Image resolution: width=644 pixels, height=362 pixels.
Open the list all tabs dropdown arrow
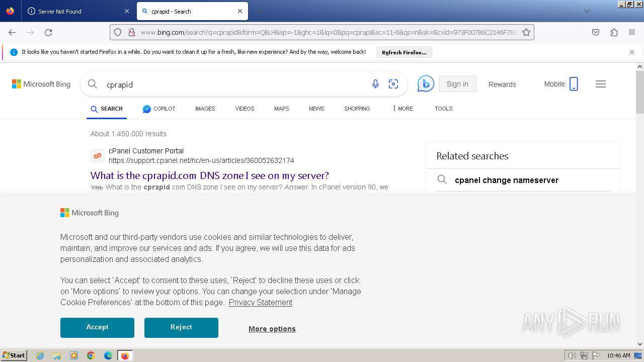587,11
